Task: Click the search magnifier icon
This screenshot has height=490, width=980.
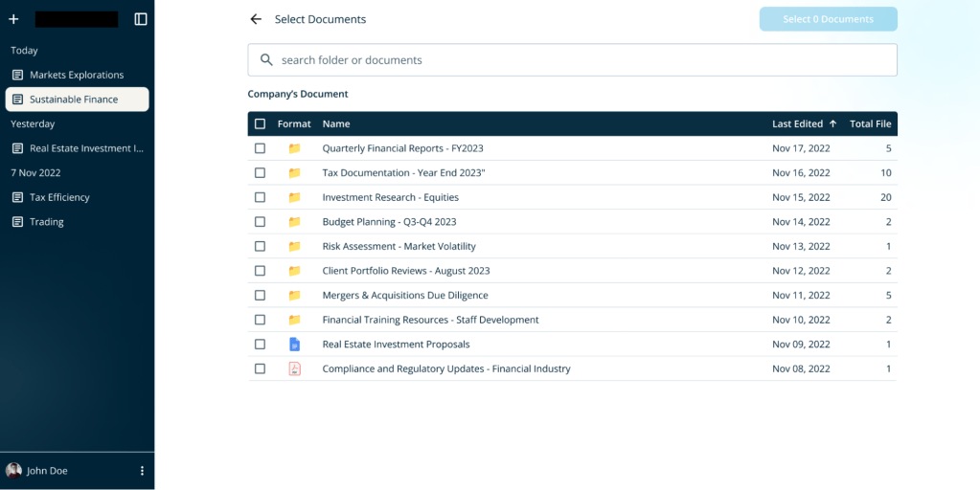Action: pyautogui.click(x=266, y=59)
